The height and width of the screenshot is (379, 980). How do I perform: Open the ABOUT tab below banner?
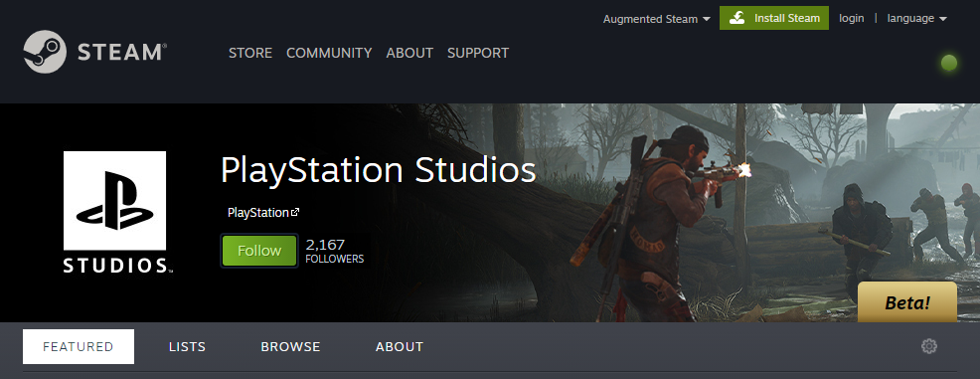click(x=400, y=346)
